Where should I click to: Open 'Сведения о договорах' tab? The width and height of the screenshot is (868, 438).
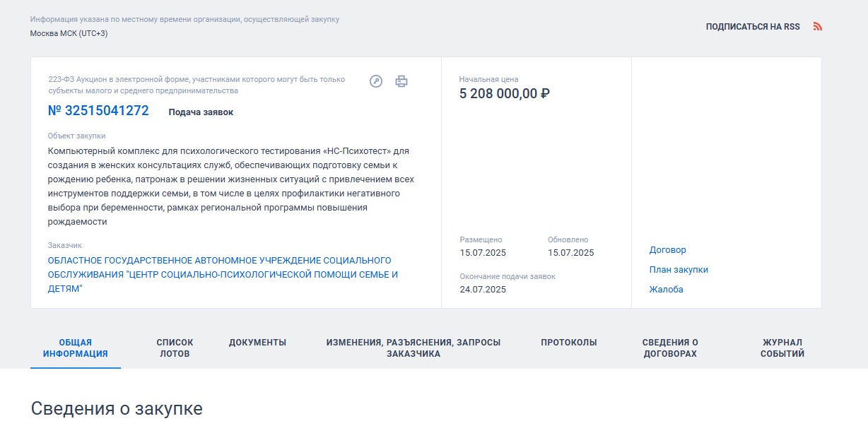point(670,348)
